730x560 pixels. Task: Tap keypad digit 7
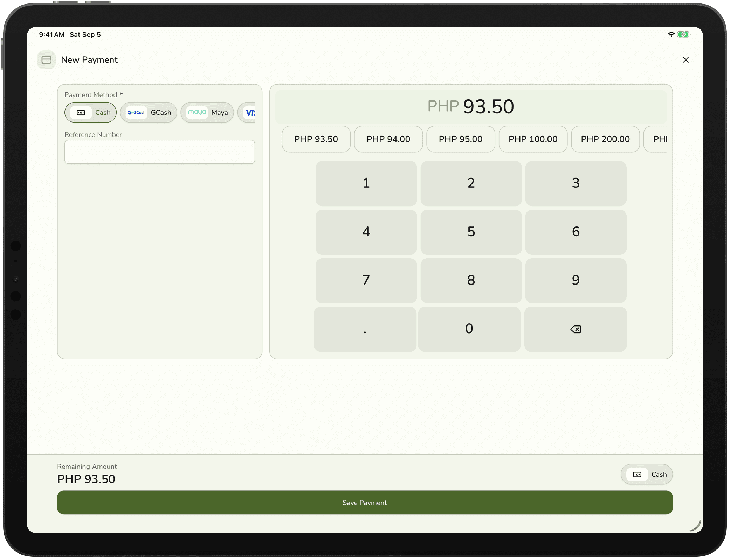click(x=366, y=281)
